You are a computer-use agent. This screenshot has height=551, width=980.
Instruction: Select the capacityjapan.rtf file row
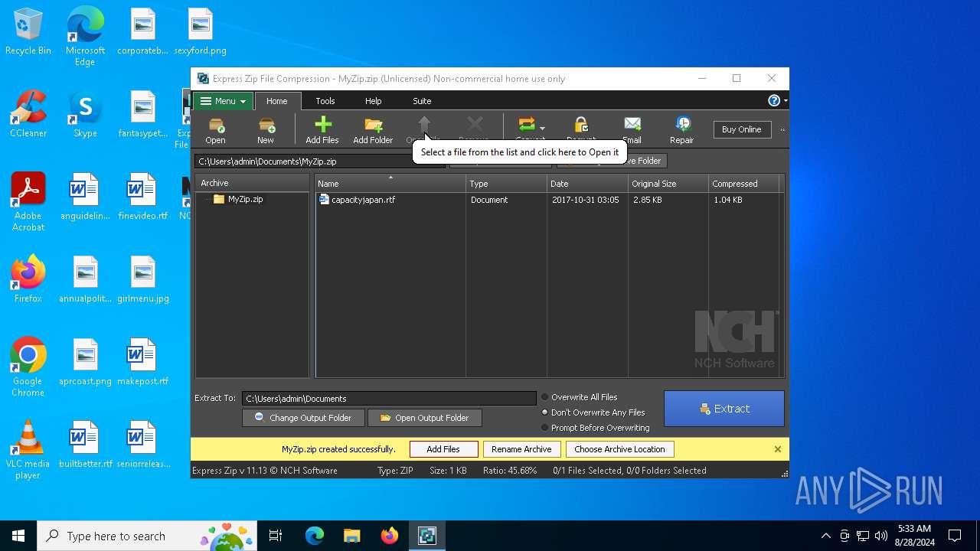click(x=548, y=200)
